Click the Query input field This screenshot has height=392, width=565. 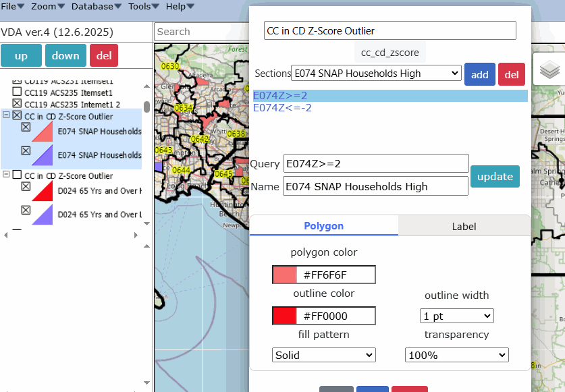[376, 163]
